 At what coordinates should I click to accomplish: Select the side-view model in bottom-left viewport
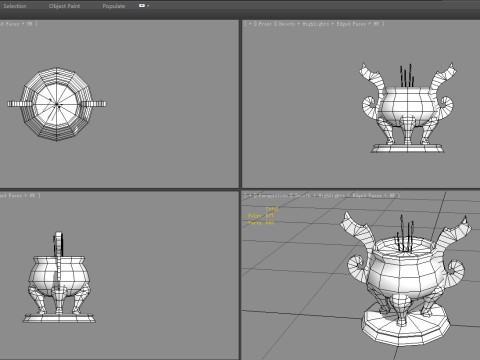coord(59,278)
